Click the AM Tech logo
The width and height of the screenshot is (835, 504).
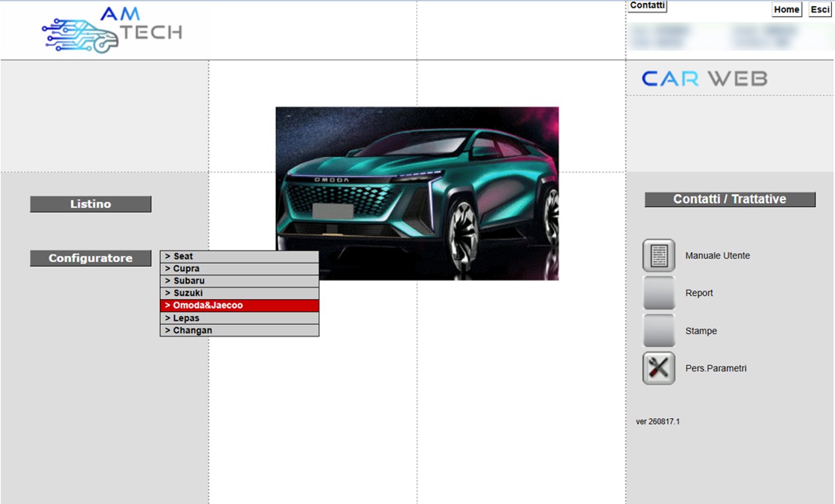click(112, 30)
